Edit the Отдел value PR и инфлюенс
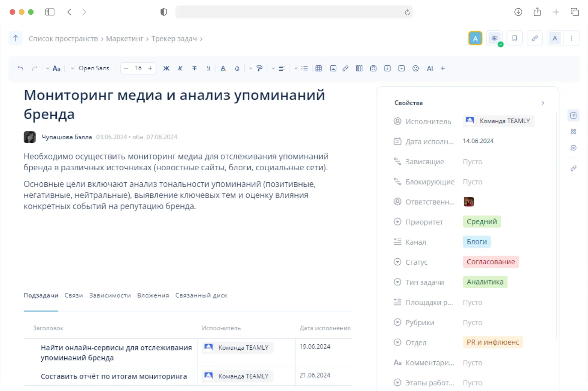This screenshot has width=588, height=391. (x=493, y=343)
